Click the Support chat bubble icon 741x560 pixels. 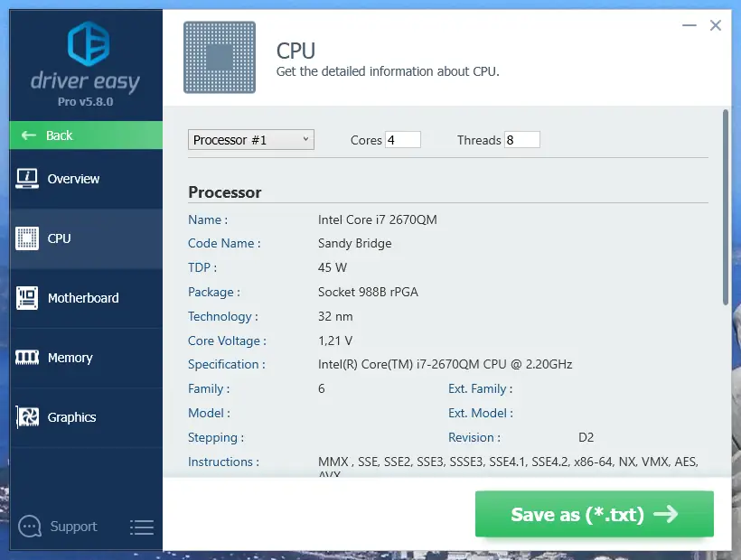[x=30, y=527]
